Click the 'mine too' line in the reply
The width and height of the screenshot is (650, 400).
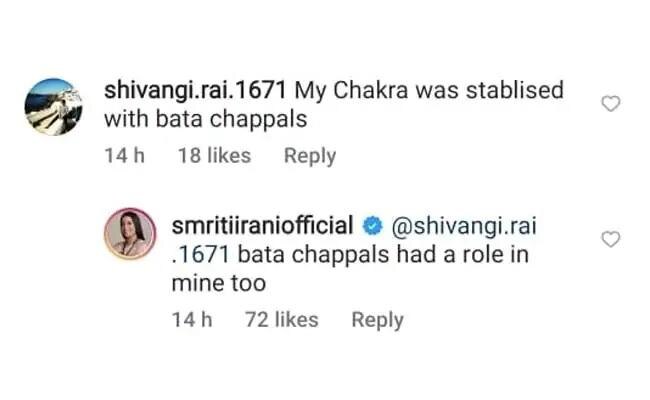pyautogui.click(x=217, y=284)
